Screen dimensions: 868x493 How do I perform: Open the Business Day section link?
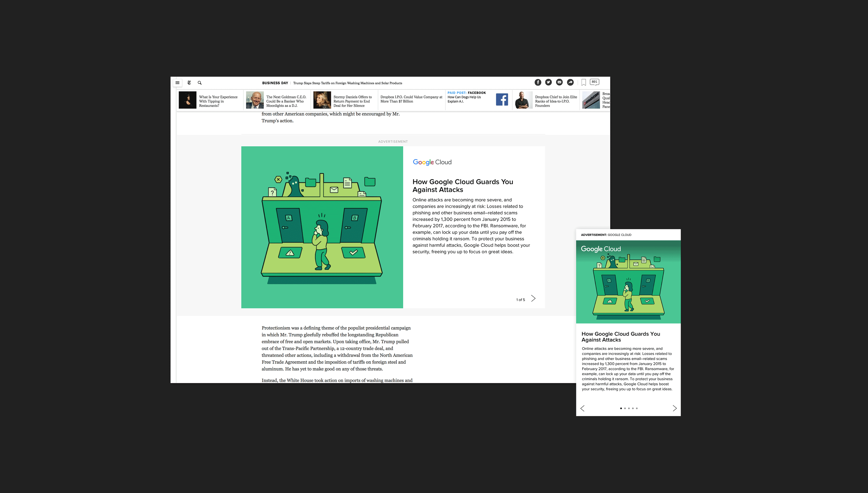click(x=275, y=83)
